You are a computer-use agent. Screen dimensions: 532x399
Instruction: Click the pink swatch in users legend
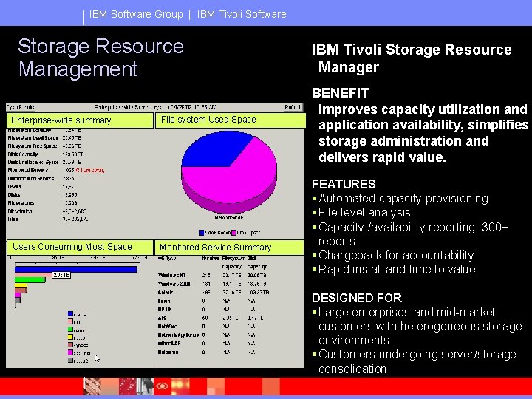coord(70,322)
